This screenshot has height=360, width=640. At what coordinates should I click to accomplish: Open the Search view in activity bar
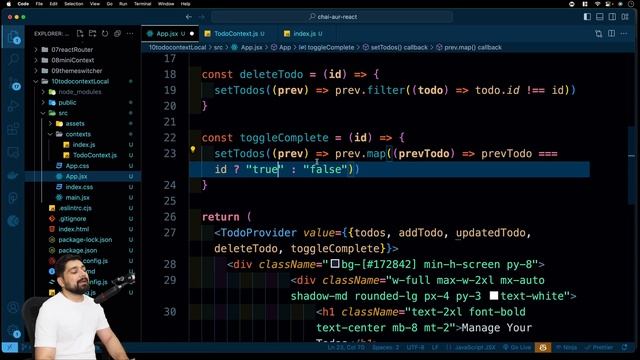click(x=13, y=60)
